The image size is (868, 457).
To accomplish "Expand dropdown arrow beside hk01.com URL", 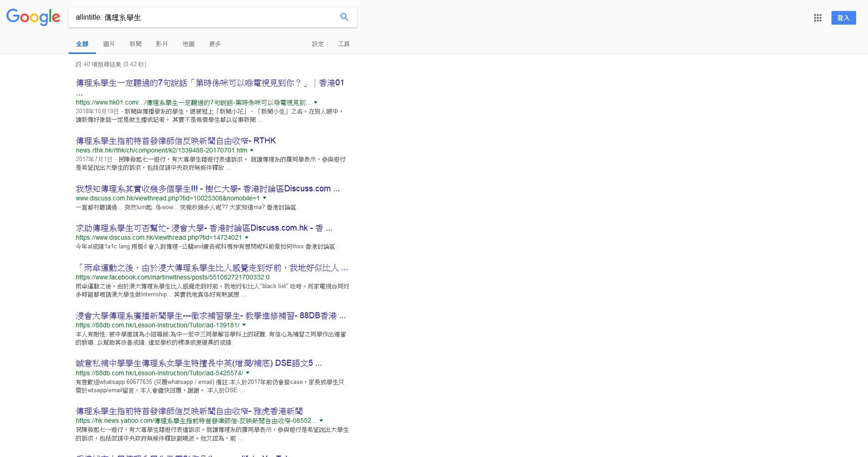I will tap(316, 103).
